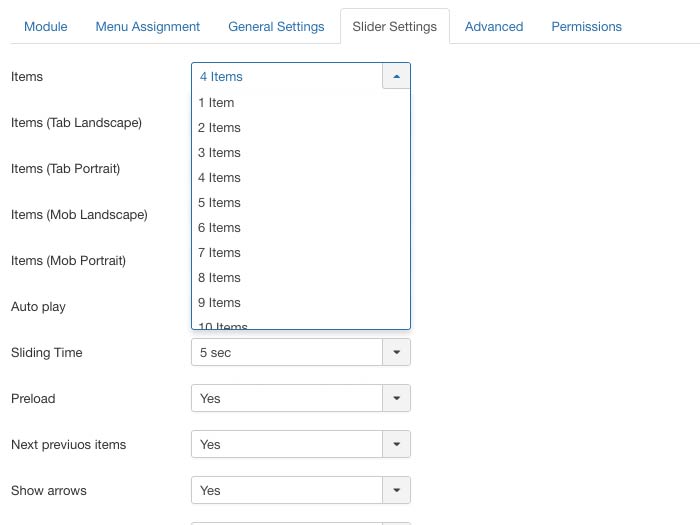
Task: Open the Next previuos items dropdown
Action: [x=396, y=444]
